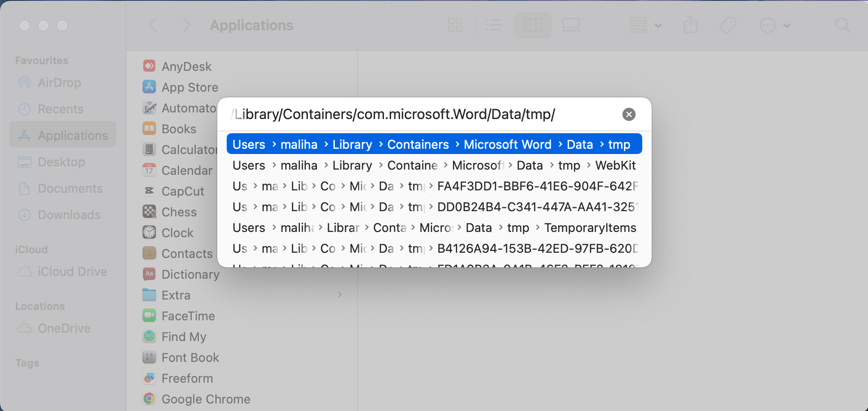Choose the suggestion ending in DD0B24B4-C341-447A
This screenshot has width=868, height=411.
434,207
